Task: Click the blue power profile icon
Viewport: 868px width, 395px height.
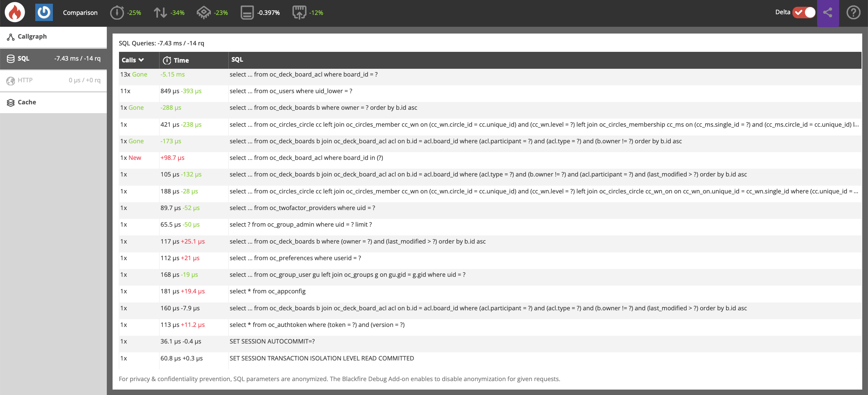Action: 44,13
